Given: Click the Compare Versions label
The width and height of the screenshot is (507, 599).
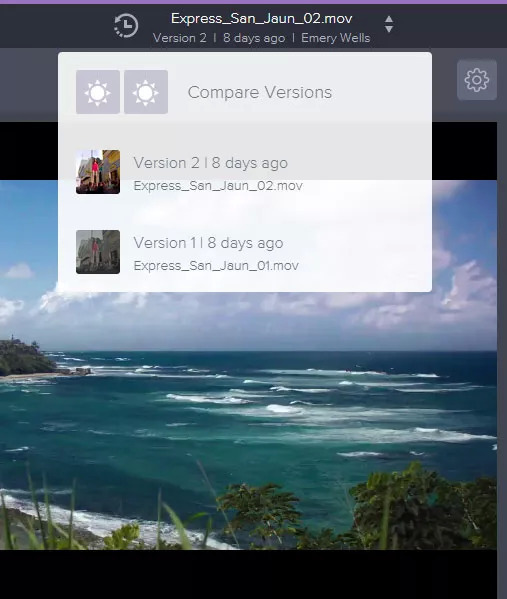Looking at the screenshot, I should tap(260, 92).
